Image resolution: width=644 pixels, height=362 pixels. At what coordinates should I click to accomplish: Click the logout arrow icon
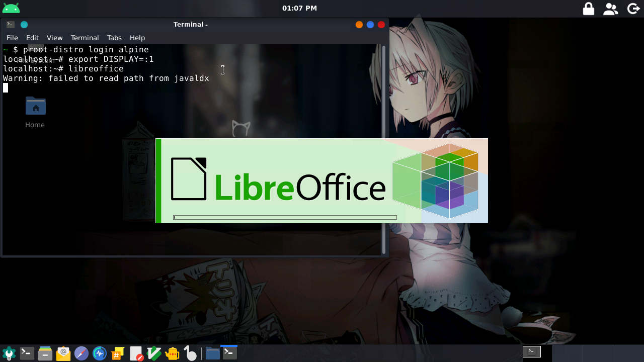coord(633,9)
